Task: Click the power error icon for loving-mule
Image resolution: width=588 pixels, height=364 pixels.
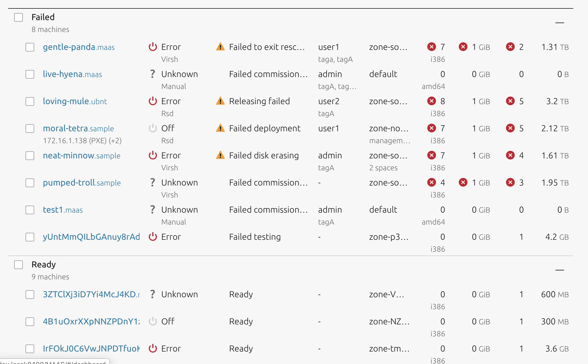Action: click(x=153, y=101)
